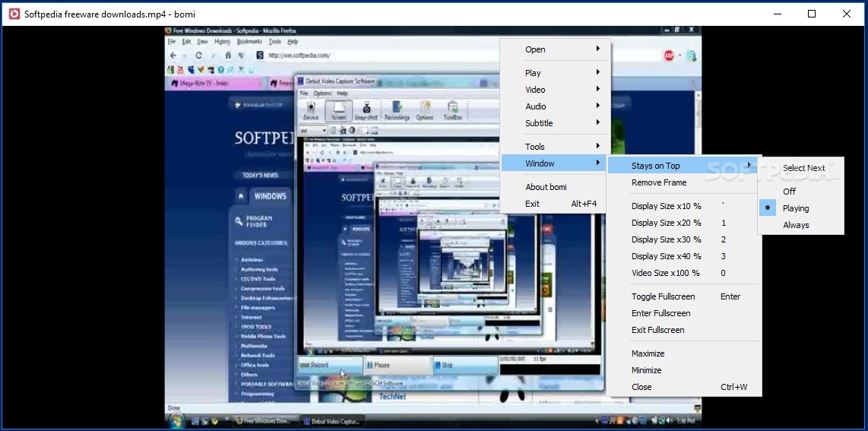This screenshot has height=431, width=868.
Task: Click the ToolBox icon in Debut toolbar
Action: tap(452, 110)
